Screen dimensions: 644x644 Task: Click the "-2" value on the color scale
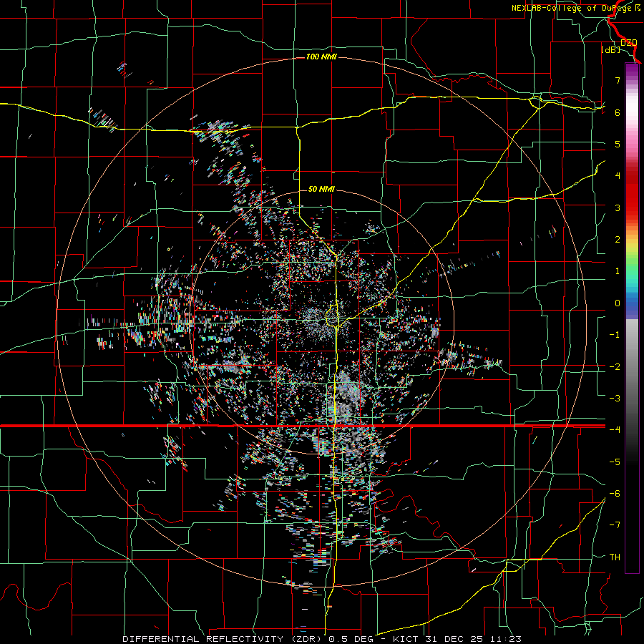click(x=615, y=366)
